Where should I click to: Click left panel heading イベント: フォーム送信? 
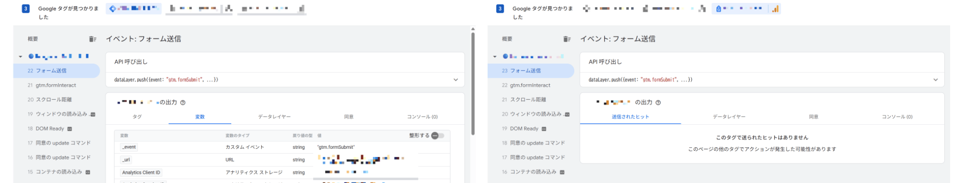[144, 39]
